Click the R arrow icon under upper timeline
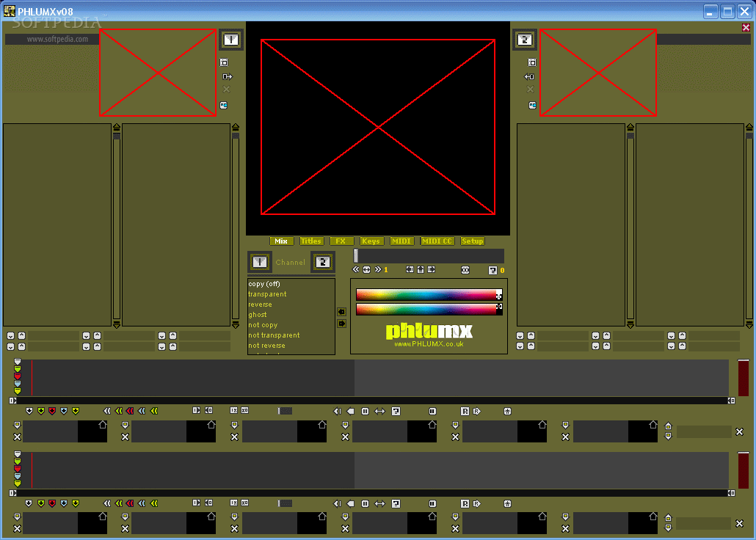The image size is (756, 540). (x=477, y=412)
